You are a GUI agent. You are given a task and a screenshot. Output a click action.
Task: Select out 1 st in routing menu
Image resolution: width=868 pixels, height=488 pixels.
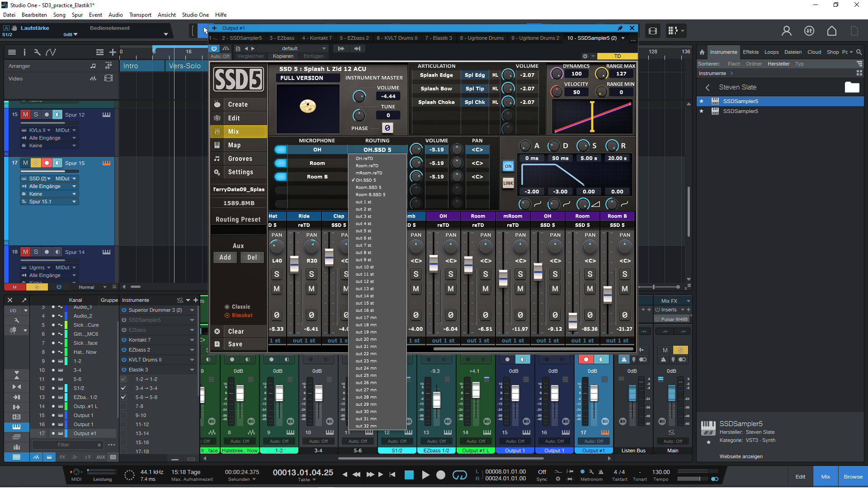(x=363, y=202)
